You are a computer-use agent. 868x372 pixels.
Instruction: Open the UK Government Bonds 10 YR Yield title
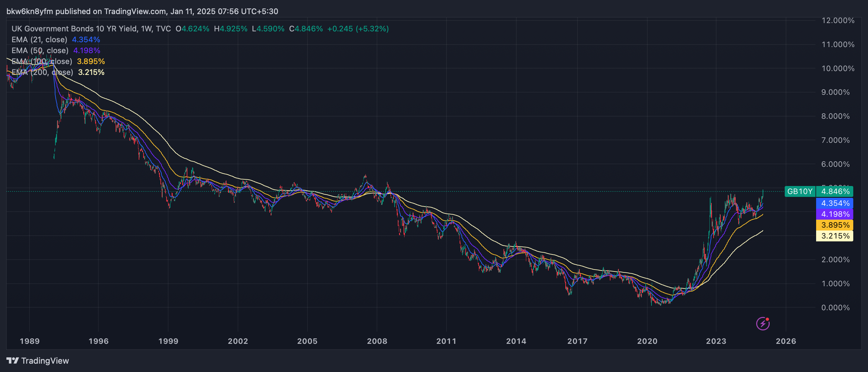74,29
